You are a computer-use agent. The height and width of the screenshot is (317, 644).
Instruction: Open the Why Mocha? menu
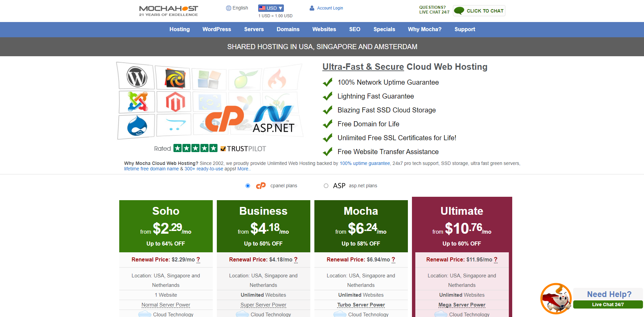pos(424,29)
